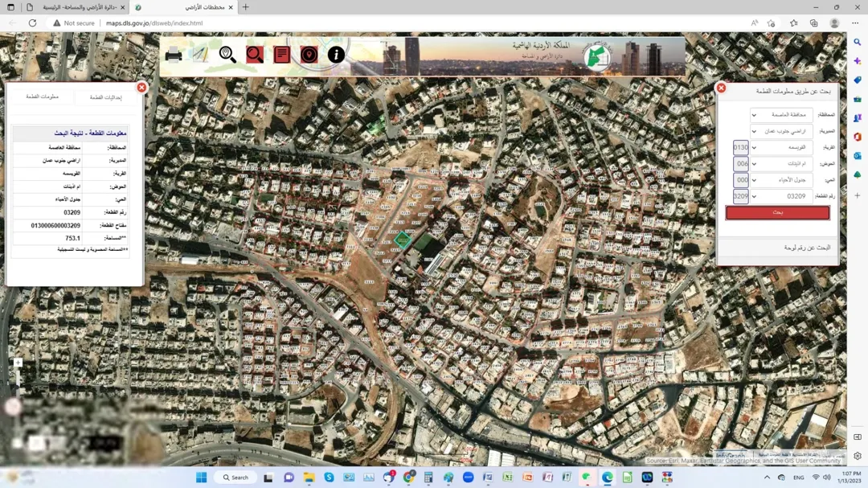Click the map zoom in plus button

point(18,363)
